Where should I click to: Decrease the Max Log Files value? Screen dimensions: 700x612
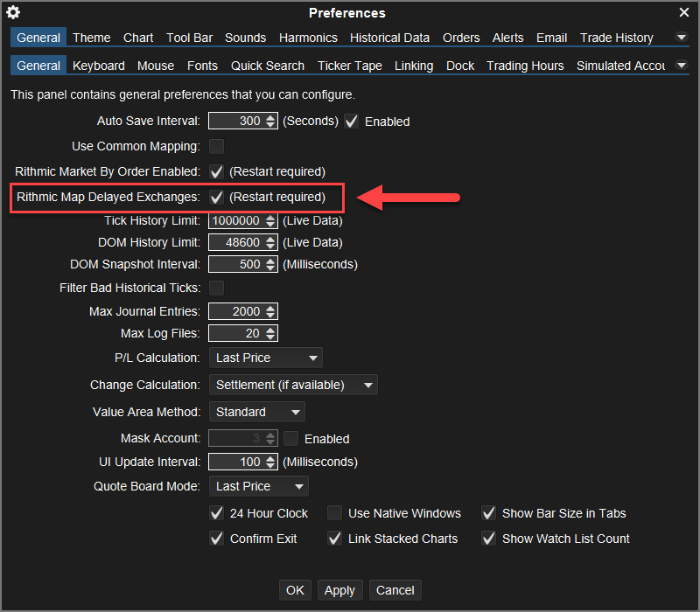pyautogui.click(x=271, y=337)
